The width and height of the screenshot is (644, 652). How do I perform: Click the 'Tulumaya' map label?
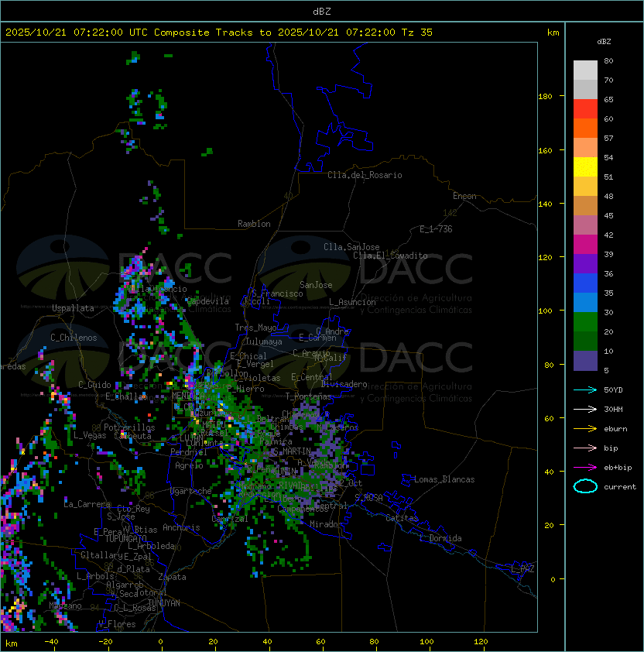click(x=264, y=341)
